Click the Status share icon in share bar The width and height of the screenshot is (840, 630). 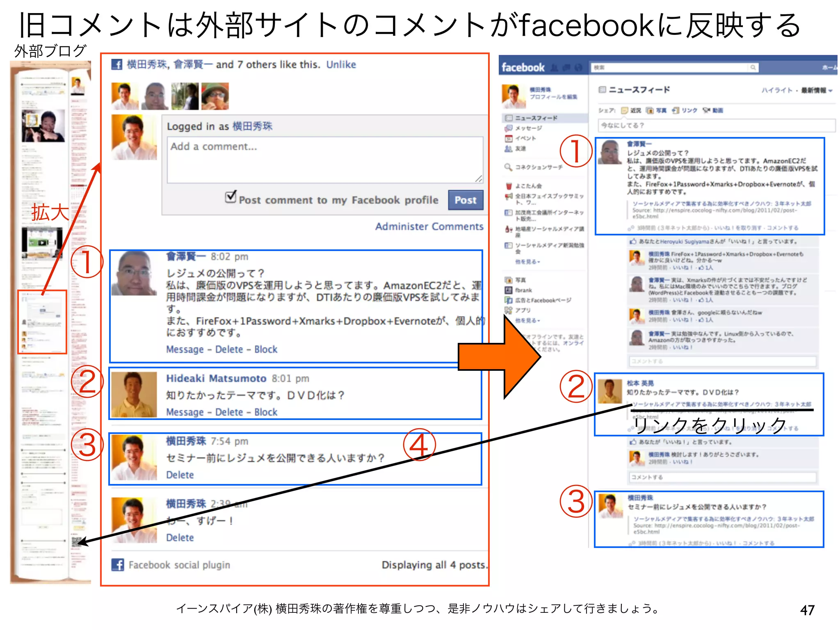[x=624, y=110]
